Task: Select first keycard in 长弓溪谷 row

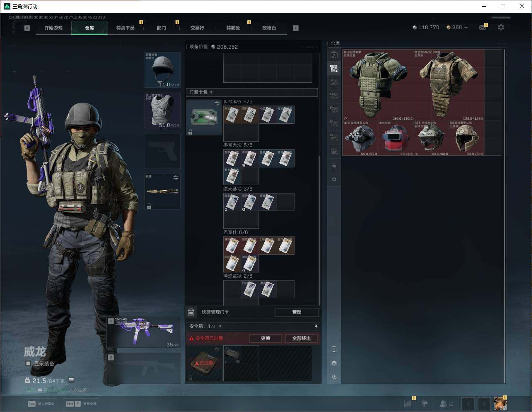Action: [x=232, y=115]
